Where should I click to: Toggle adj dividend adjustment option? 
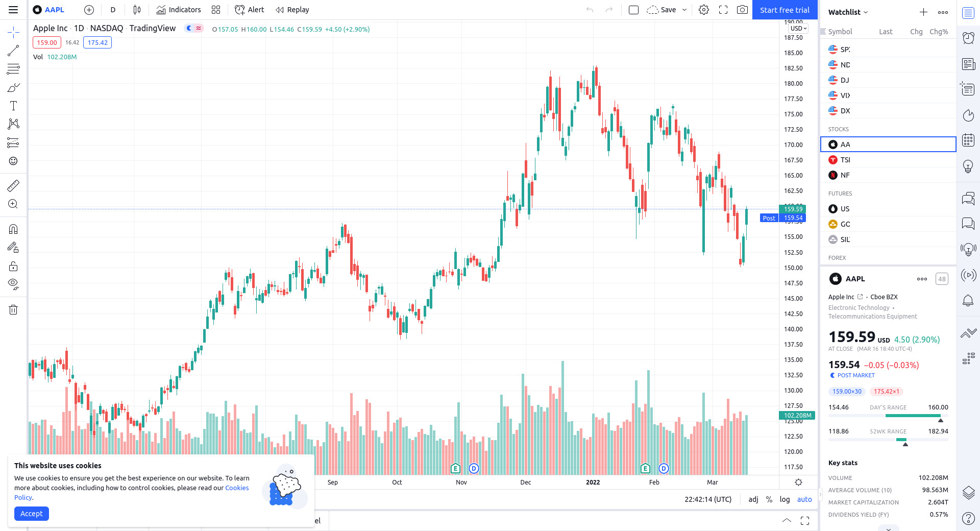(x=753, y=499)
